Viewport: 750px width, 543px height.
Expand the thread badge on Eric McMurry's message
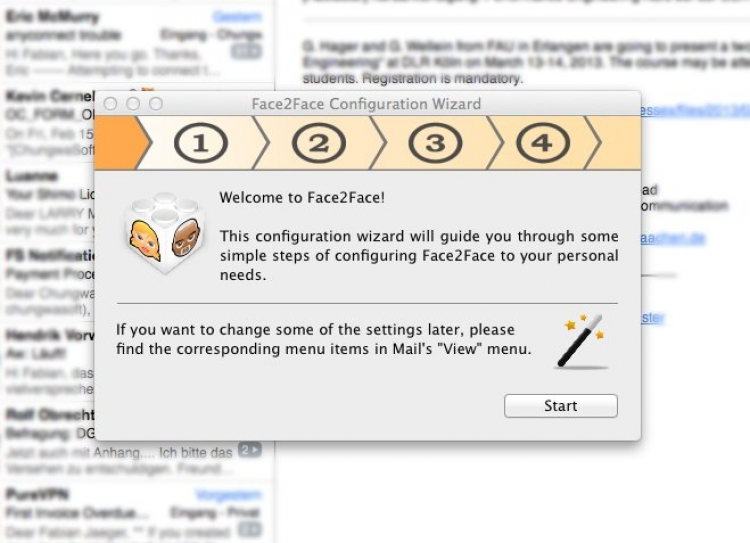[249, 52]
